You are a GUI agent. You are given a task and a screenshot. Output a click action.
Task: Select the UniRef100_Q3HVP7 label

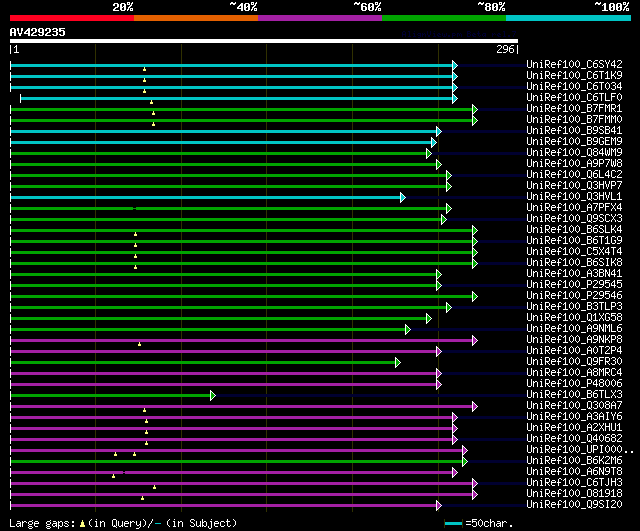pyautogui.click(x=574, y=186)
